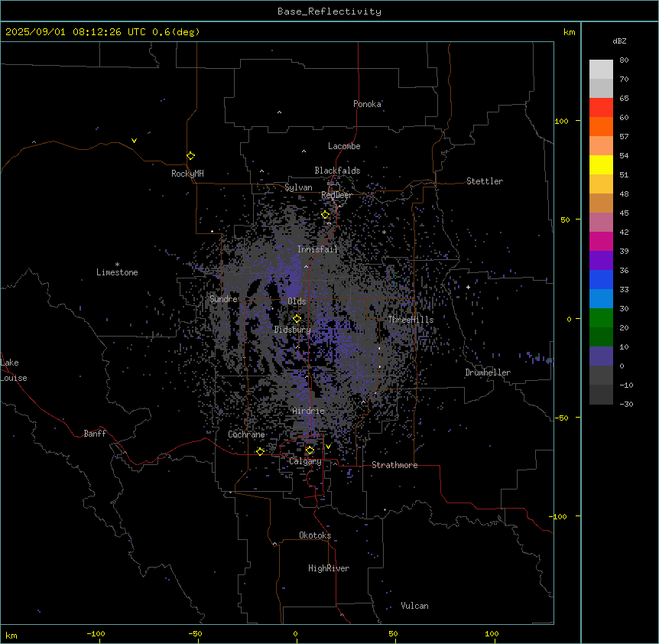659x644 pixels.
Task: Click the yellow diamond marker above Calgary label
Action: click(x=310, y=450)
